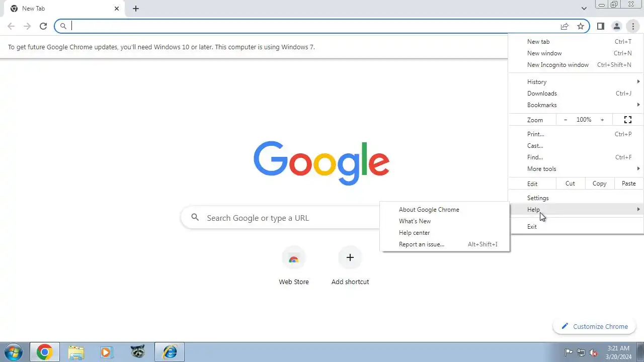Open the tab search chevron
644x362 pixels.
point(584,9)
